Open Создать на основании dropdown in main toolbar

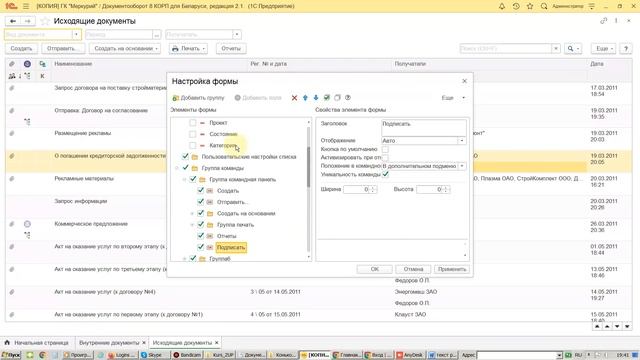point(125,49)
